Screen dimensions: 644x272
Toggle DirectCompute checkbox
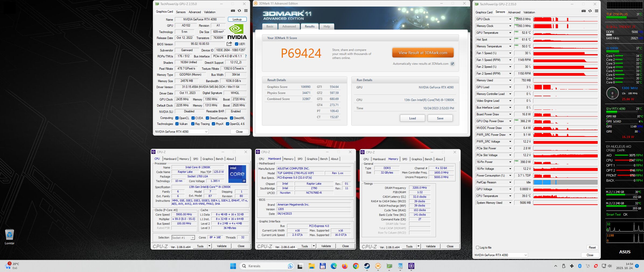click(x=207, y=118)
